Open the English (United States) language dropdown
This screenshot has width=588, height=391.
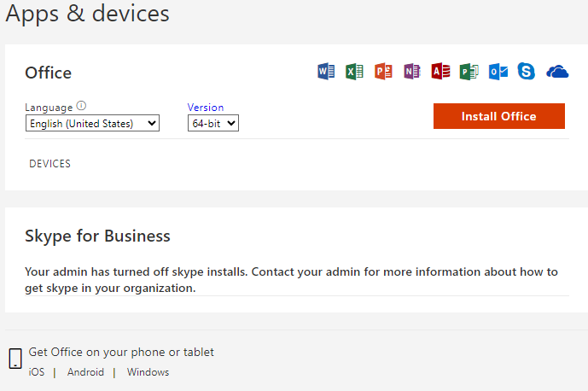(x=92, y=124)
